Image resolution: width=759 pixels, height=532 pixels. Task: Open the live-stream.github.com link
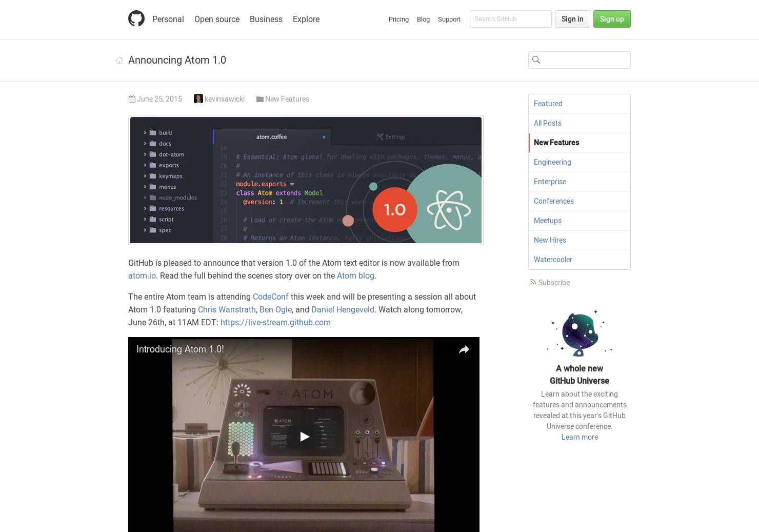275,322
